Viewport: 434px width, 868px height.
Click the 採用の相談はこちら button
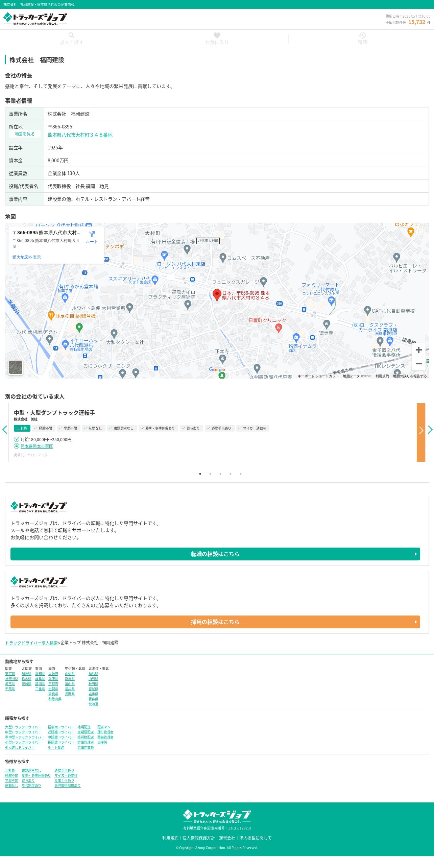[215, 622]
